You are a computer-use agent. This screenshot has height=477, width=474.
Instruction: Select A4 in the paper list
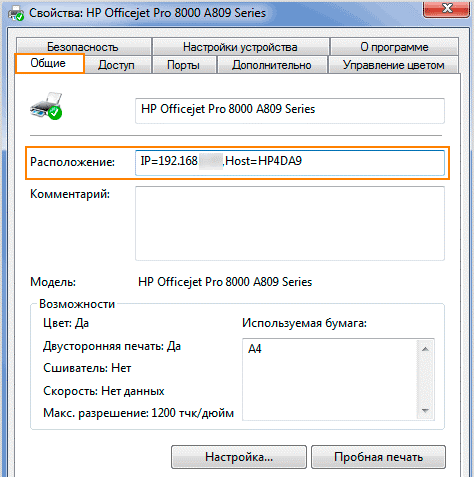point(255,349)
